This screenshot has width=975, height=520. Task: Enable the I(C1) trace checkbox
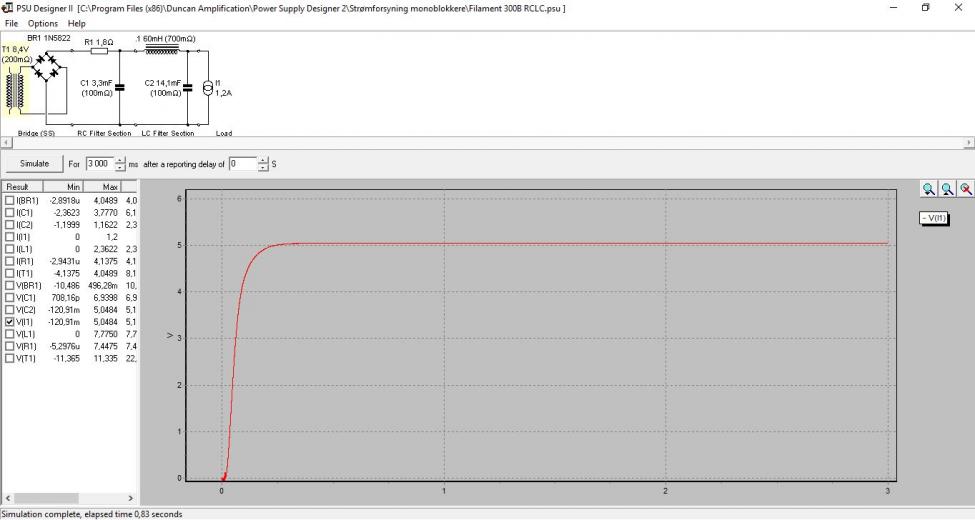(9, 213)
